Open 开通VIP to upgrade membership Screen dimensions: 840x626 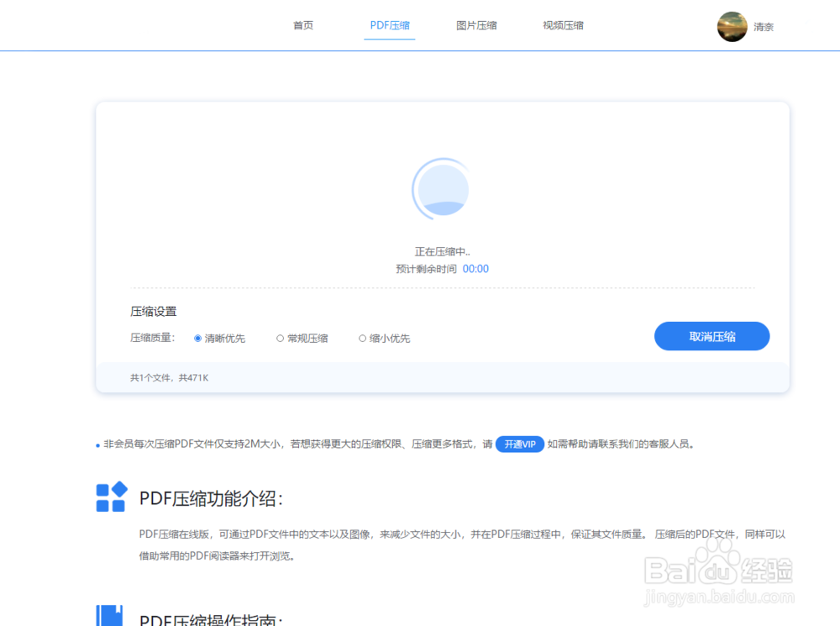pos(519,444)
